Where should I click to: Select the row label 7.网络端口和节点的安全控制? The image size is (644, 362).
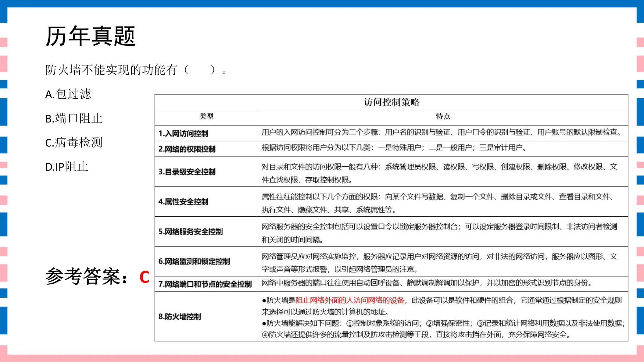[x=205, y=284]
